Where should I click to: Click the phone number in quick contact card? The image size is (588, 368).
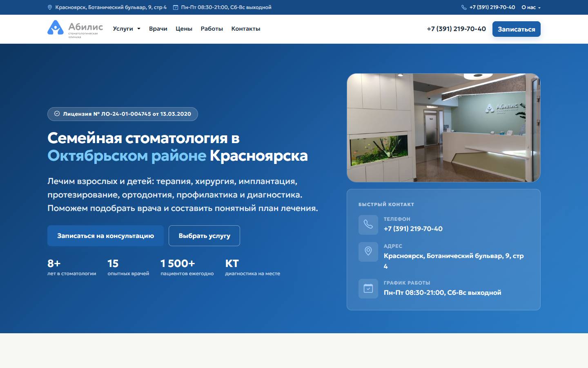[413, 229]
